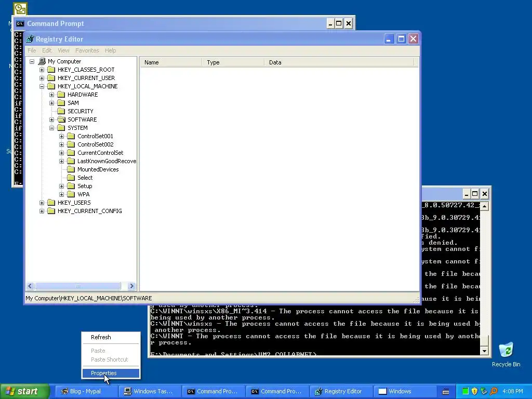Click tree pane horizontal scrollbar right arrow
532x399 pixels.
(x=131, y=286)
